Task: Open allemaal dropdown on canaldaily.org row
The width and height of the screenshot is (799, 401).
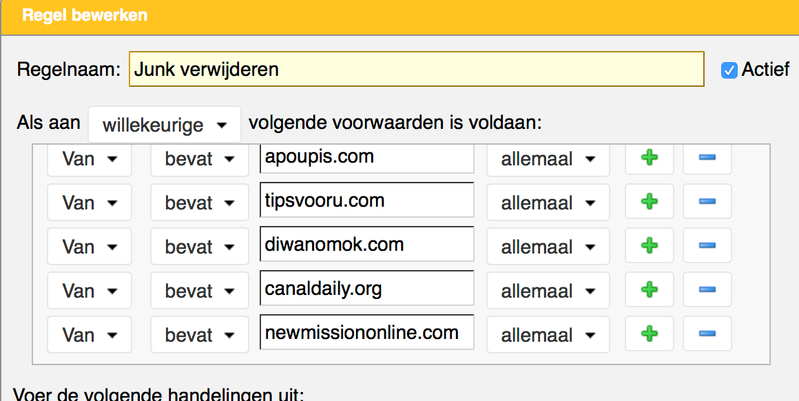Action: 547,290
